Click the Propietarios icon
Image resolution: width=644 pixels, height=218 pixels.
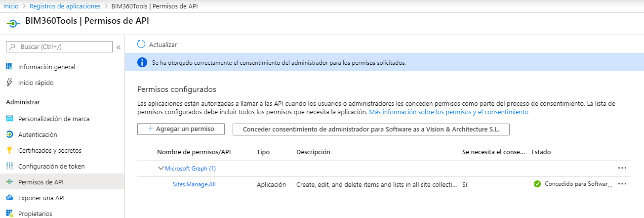click(9, 214)
